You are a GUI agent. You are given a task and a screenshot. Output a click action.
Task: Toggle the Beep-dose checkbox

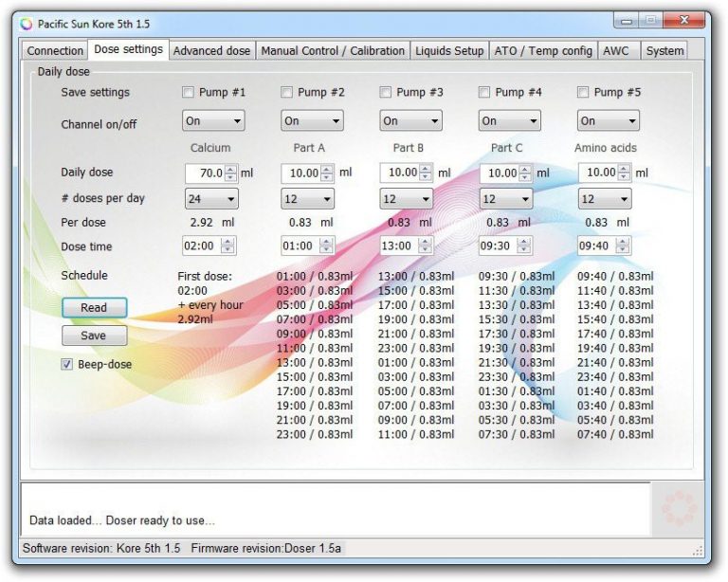(x=67, y=364)
